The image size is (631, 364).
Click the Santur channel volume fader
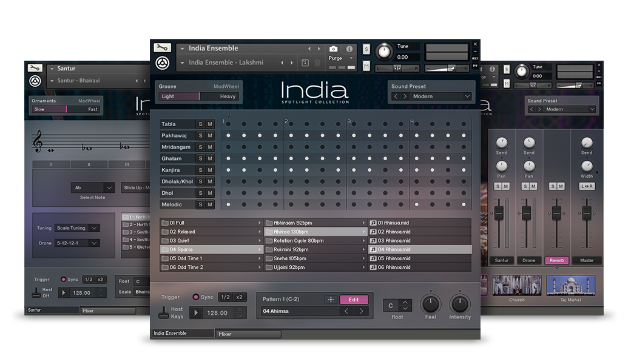499,212
